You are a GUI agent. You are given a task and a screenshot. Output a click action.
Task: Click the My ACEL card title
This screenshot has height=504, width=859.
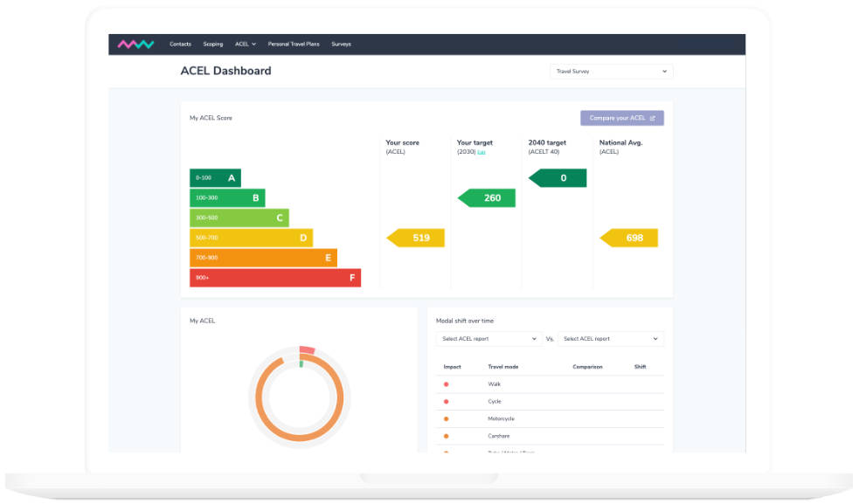tap(202, 321)
